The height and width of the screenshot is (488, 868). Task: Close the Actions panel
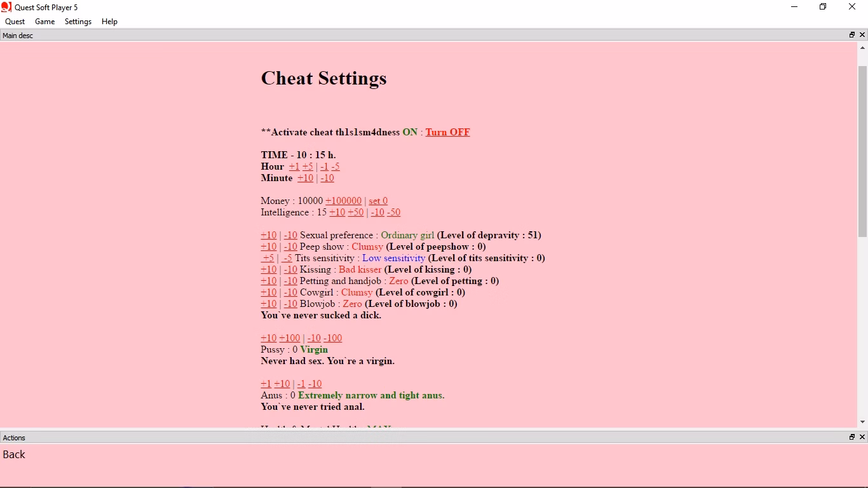tap(862, 437)
